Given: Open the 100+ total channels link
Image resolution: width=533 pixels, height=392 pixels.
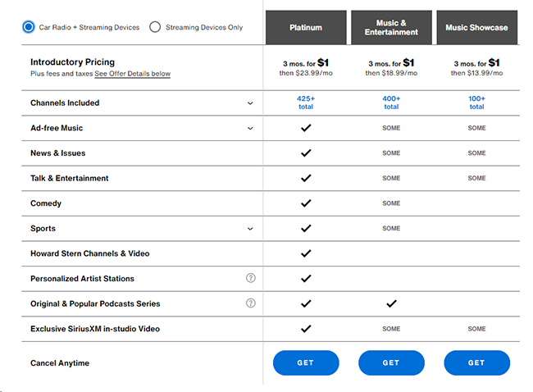Looking at the screenshot, I should [x=477, y=103].
